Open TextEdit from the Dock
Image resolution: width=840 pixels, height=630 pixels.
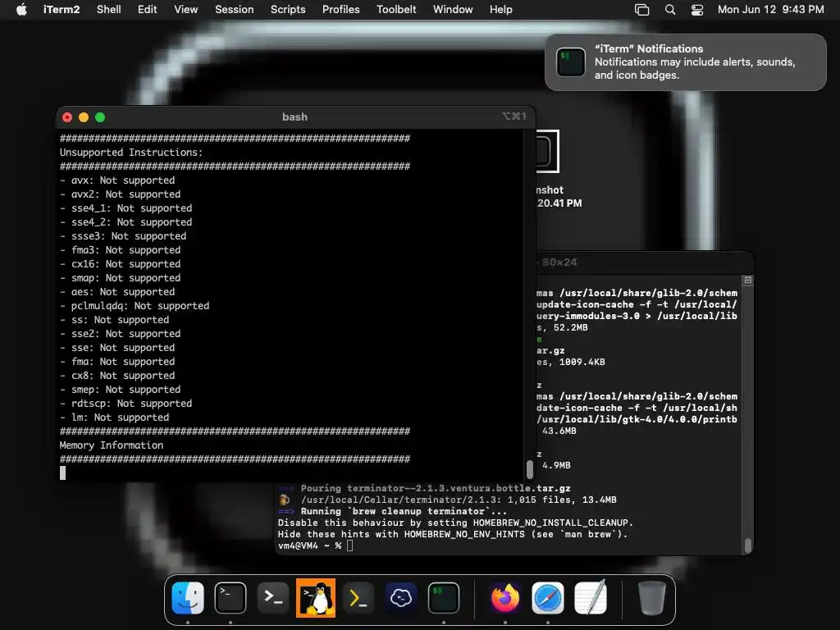click(591, 597)
